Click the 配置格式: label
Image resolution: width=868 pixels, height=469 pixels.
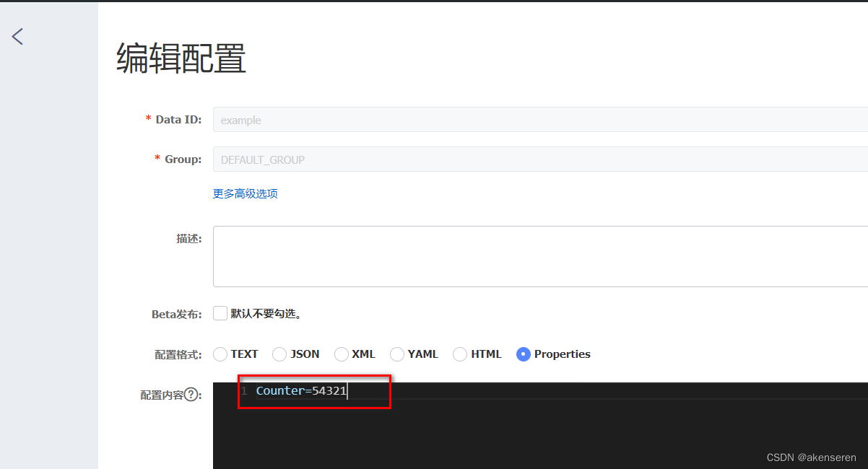point(178,354)
